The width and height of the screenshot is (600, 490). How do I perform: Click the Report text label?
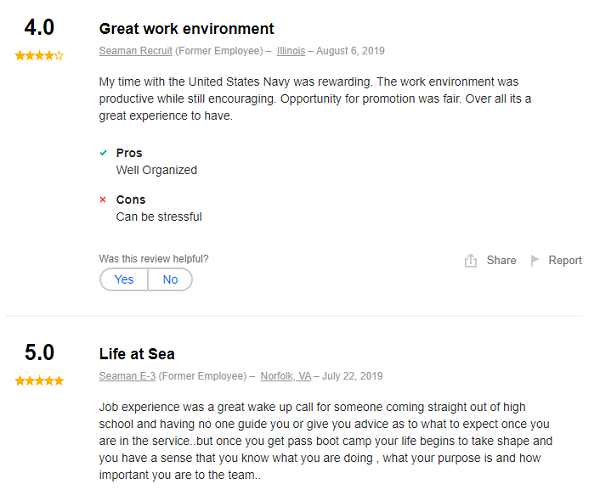pyautogui.click(x=565, y=261)
